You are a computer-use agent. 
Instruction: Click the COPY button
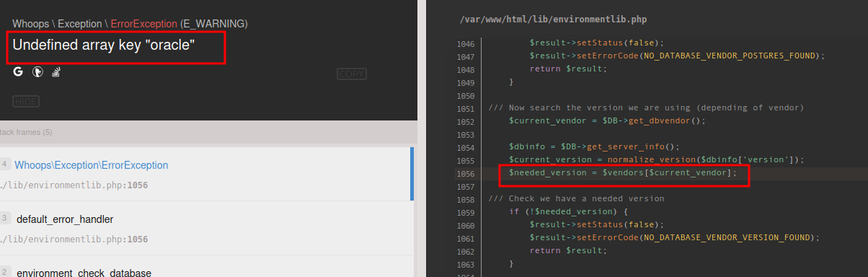pyautogui.click(x=352, y=74)
